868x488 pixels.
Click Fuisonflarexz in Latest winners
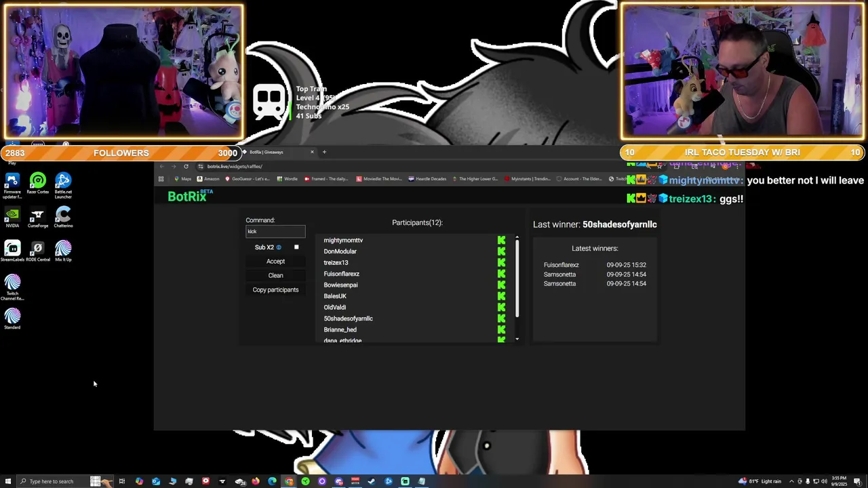[561, 265]
